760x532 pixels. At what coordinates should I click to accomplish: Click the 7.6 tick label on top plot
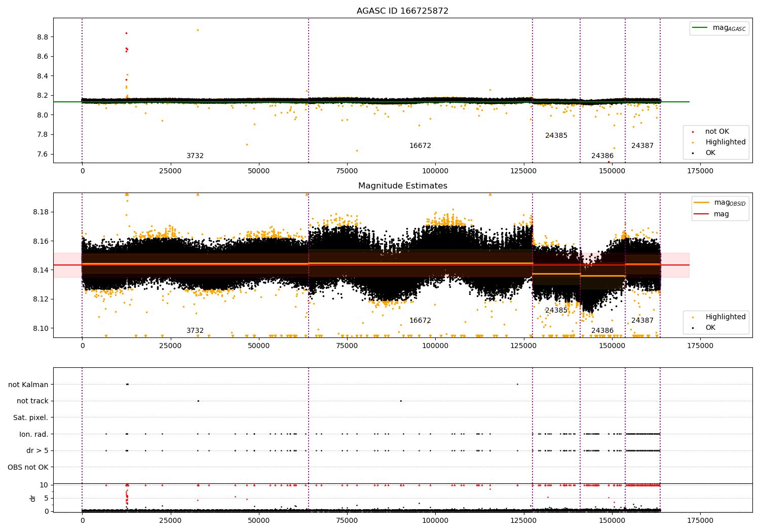coord(43,154)
